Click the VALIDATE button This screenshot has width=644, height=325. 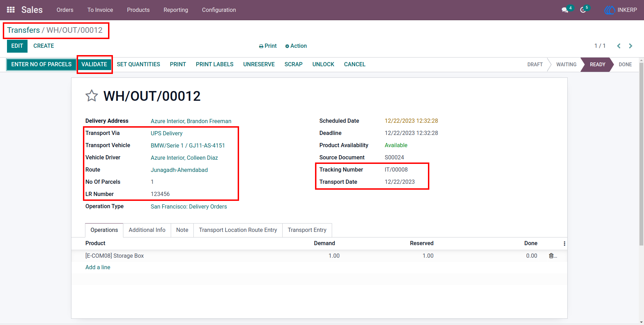pos(94,65)
